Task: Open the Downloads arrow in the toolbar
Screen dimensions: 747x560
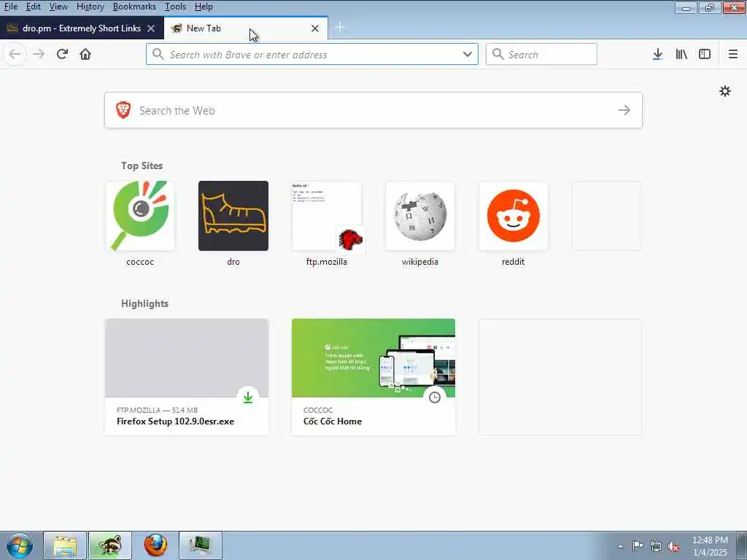Action: 657,54
